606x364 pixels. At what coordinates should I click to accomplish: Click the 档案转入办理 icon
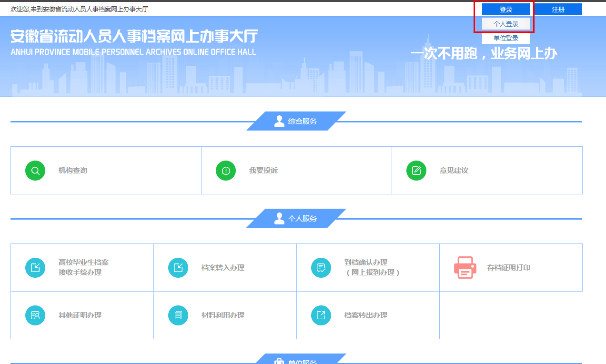click(x=178, y=267)
